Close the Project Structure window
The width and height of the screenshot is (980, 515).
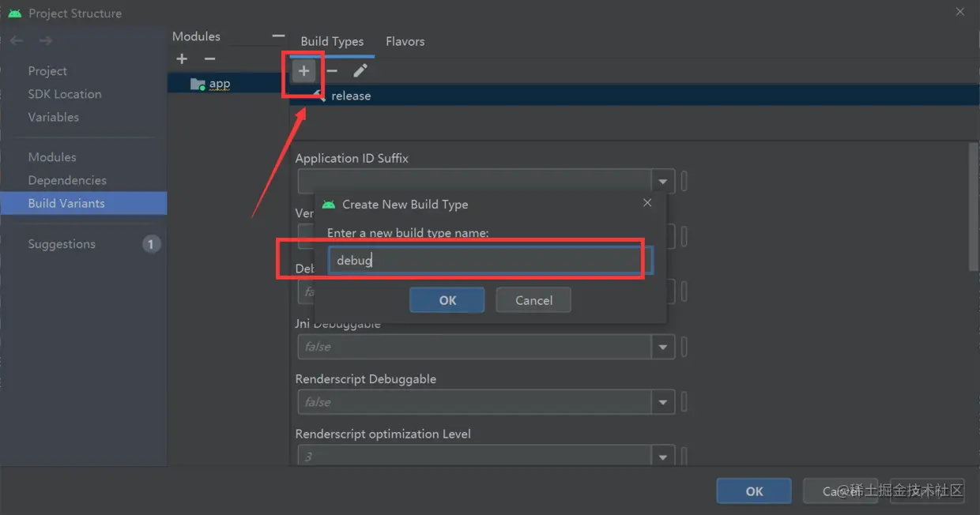pos(960,12)
